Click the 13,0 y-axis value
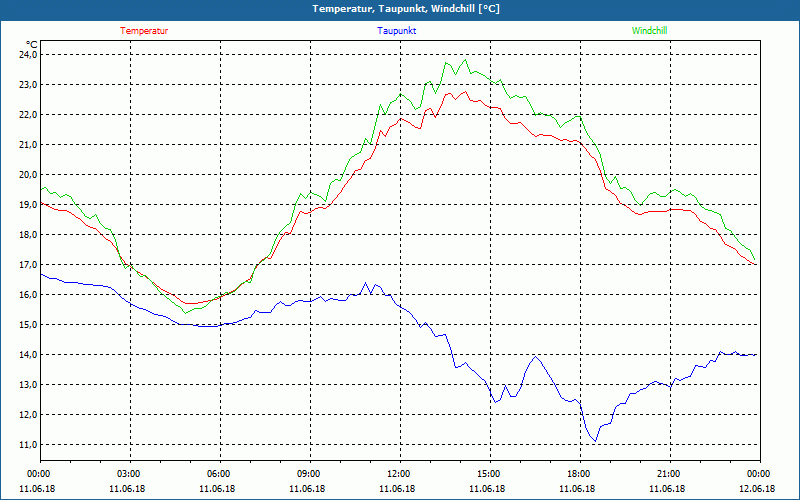The height and width of the screenshot is (500, 800). (x=29, y=385)
